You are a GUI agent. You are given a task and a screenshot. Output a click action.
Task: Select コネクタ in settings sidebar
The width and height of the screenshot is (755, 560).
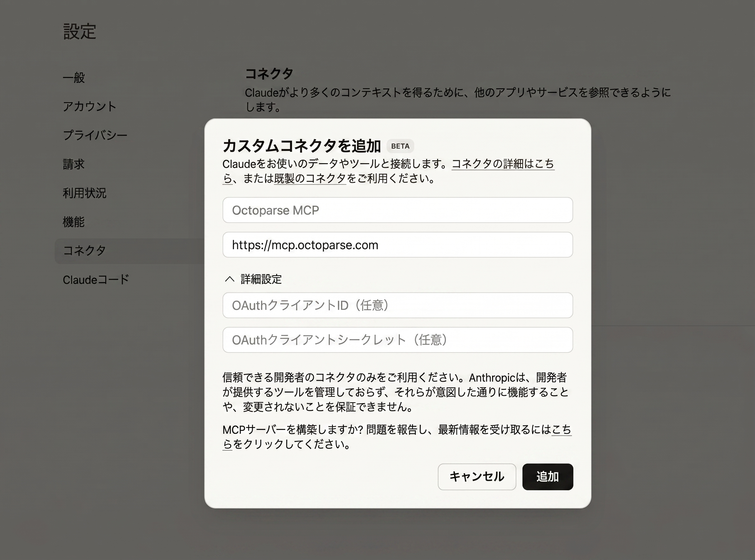click(x=130, y=251)
